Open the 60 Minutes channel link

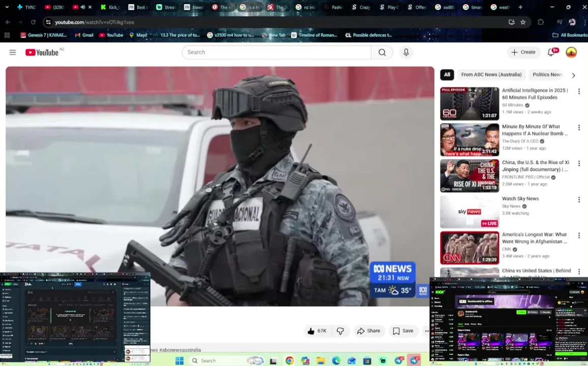point(513,105)
